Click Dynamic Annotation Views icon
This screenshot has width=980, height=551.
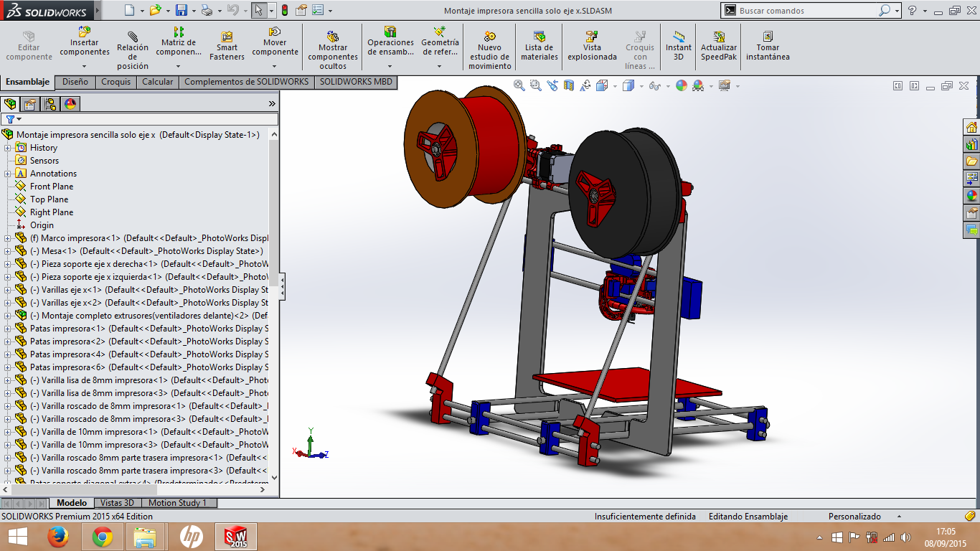[x=585, y=85]
